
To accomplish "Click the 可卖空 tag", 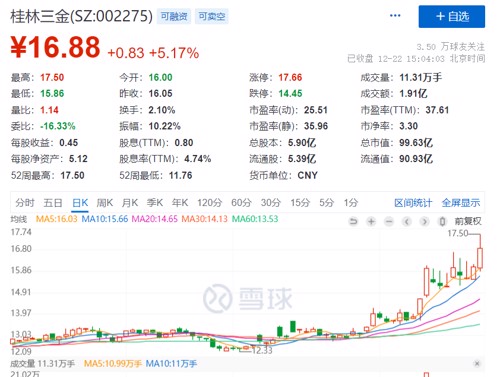I will [x=212, y=16].
